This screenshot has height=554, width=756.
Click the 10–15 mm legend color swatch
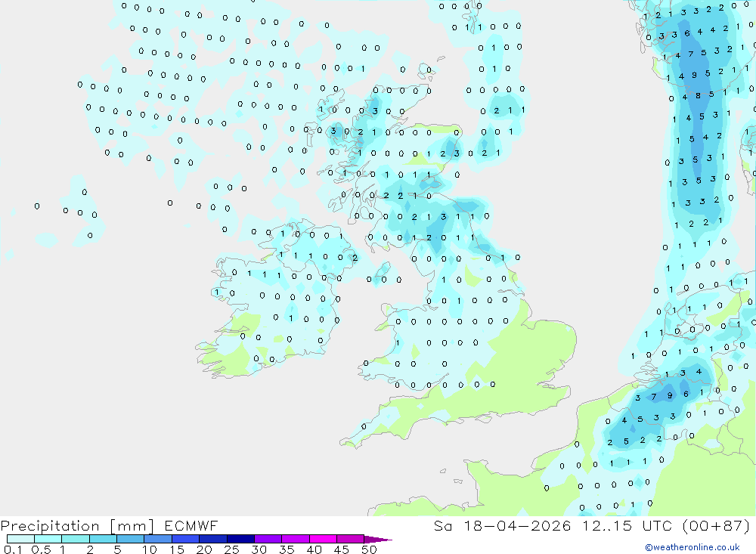tap(158, 539)
